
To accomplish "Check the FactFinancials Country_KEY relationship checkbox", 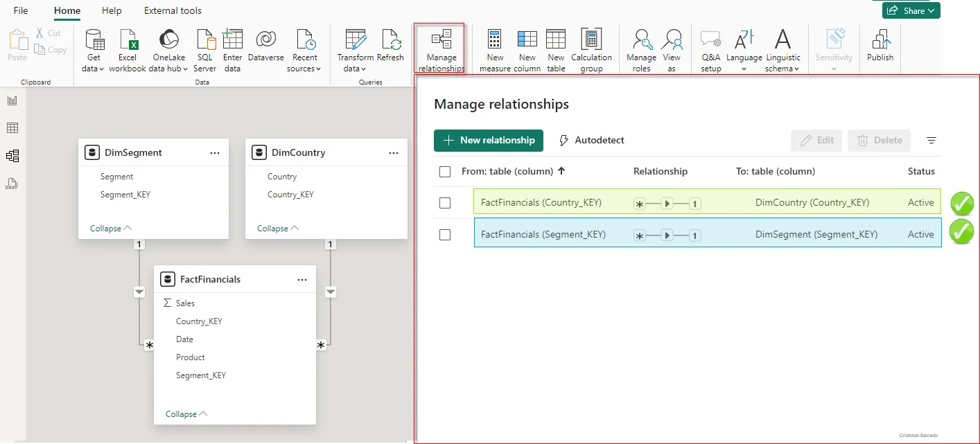I will coord(445,203).
